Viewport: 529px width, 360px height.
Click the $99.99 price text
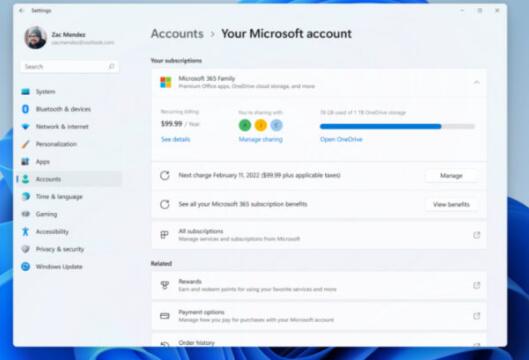pos(171,124)
